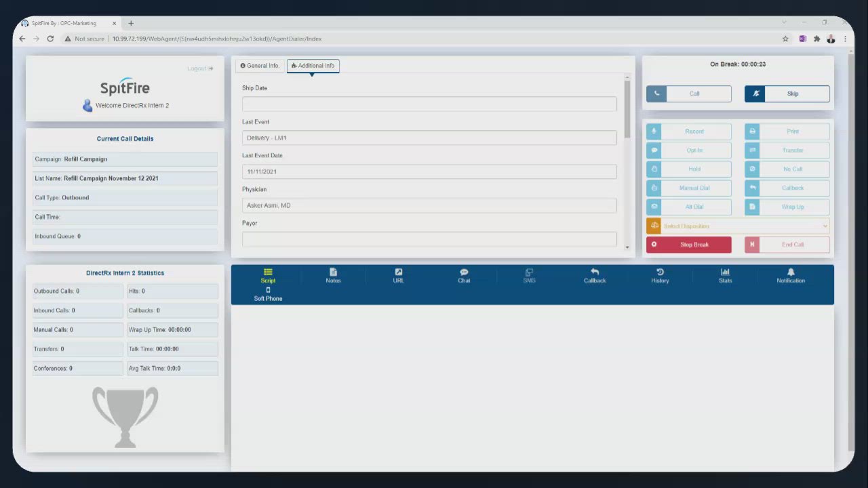
Task: Open the browser profile avatar
Action: click(x=831, y=39)
